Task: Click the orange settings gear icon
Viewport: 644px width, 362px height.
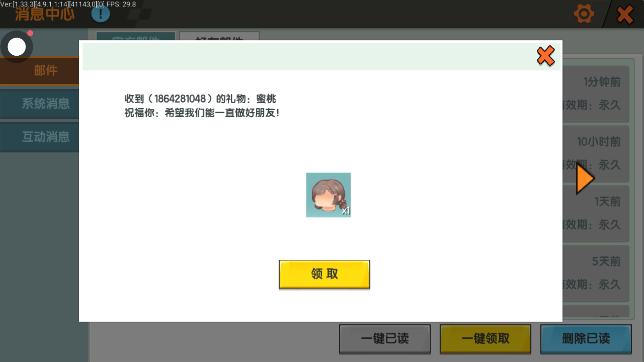Action: [x=584, y=14]
